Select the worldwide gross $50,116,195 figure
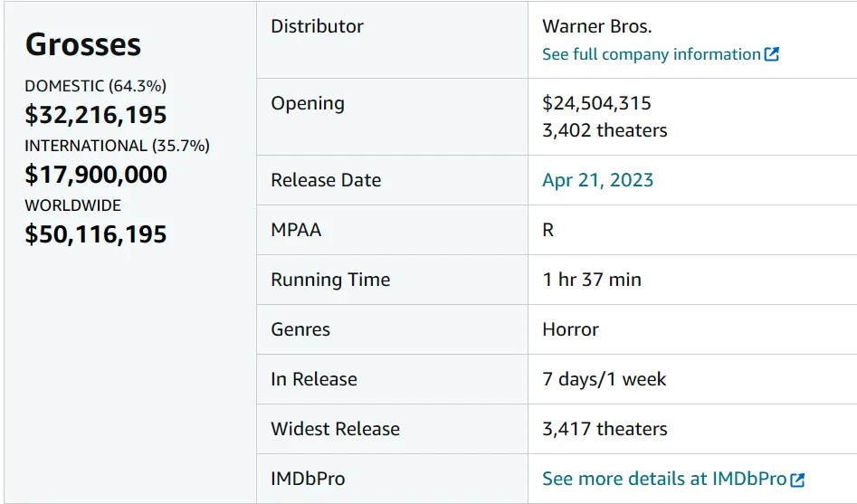Image resolution: width=857 pixels, height=504 pixels. [x=96, y=234]
